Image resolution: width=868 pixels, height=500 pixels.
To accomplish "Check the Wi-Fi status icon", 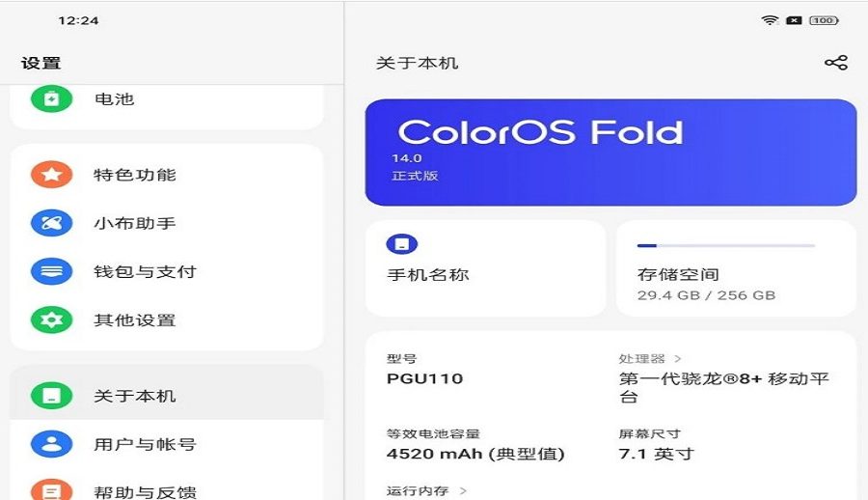I will coord(770,20).
